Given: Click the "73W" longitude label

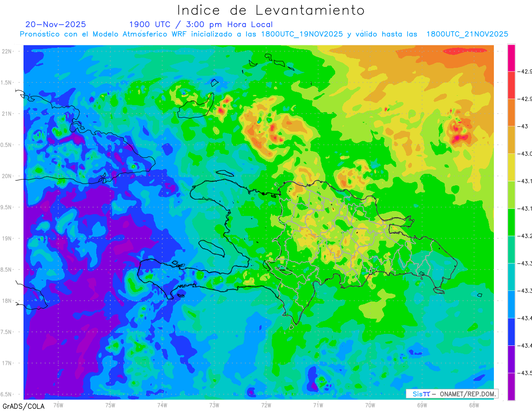Looking at the screenshot, I should [x=214, y=405].
